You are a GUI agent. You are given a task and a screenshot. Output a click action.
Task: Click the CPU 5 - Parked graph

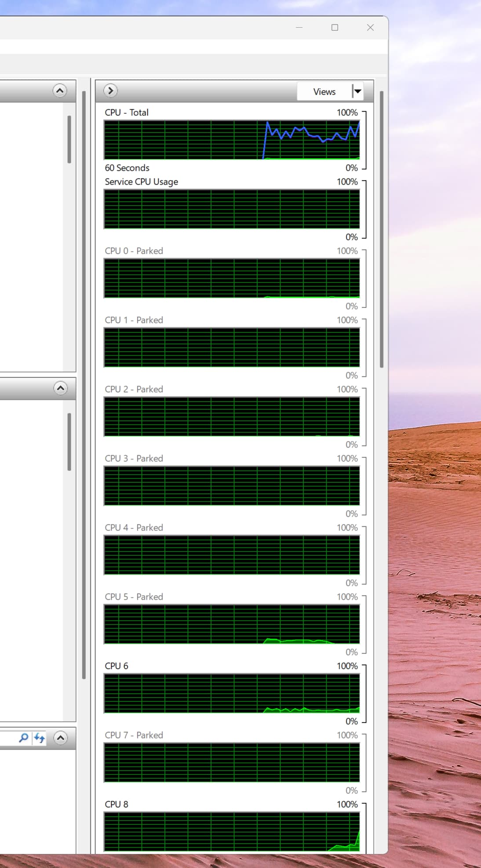232,624
